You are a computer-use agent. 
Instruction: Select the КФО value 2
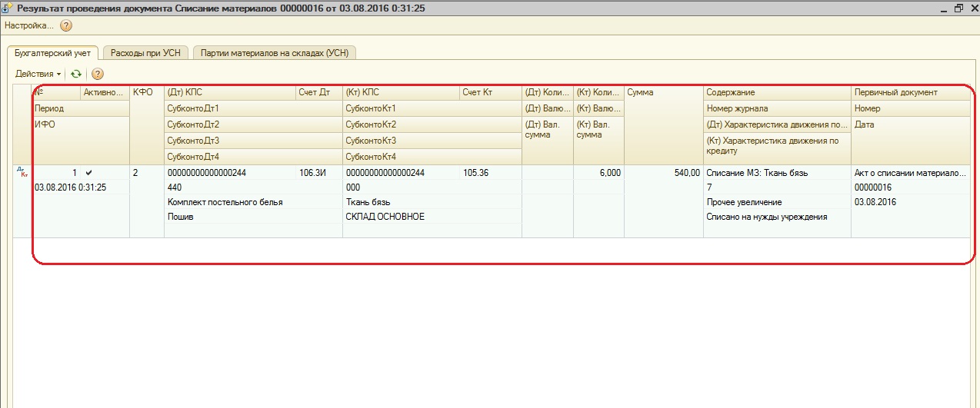click(x=147, y=173)
